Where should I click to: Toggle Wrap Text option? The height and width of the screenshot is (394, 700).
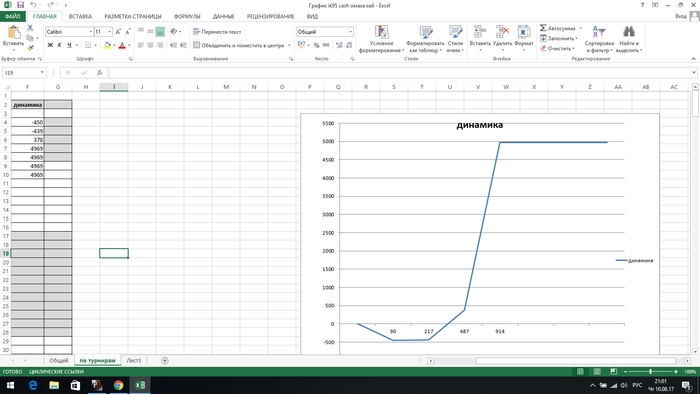(217, 32)
